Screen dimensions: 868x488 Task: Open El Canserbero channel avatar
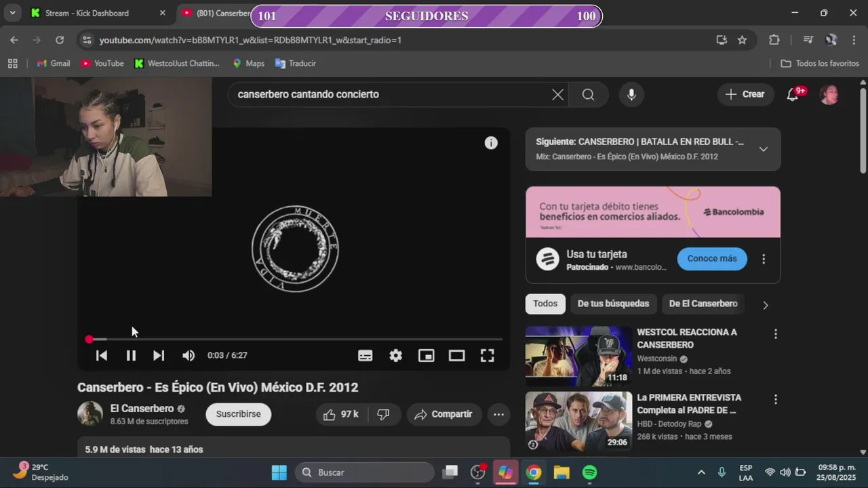pos(90,413)
